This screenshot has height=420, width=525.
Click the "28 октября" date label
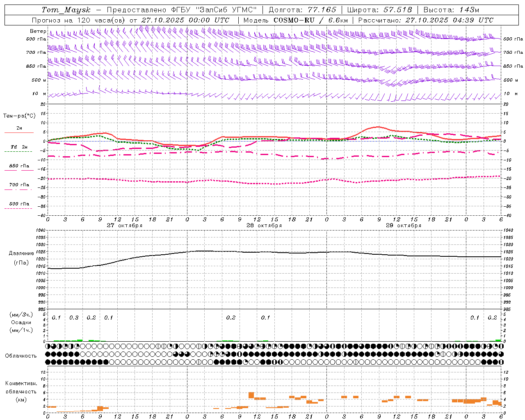coord(264,226)
